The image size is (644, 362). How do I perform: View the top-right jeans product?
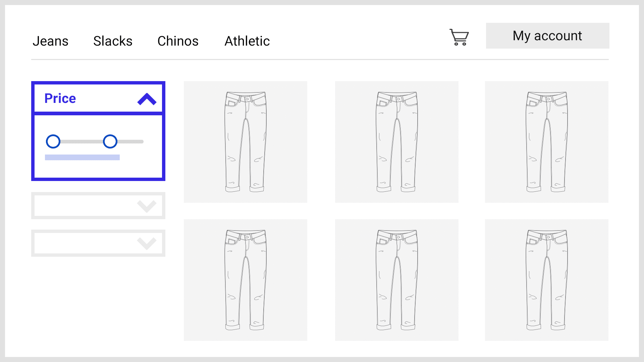547,142
